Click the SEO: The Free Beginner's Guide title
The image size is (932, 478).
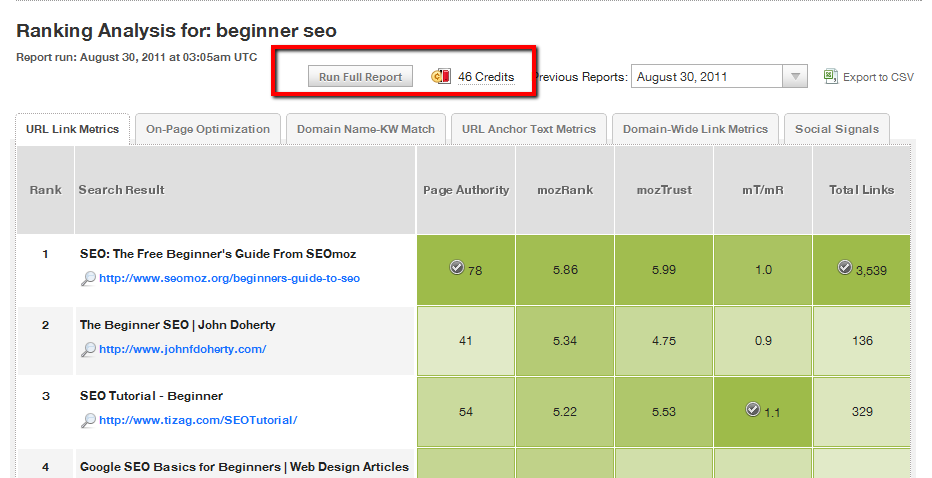218,254
